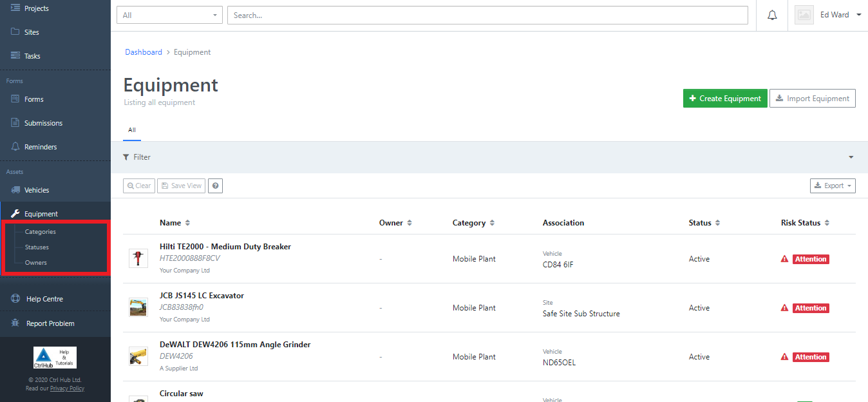Image resolution: width=868 pixels, height=402 pixels.
Task: Sort by Name column arrows
Action: click(x=187, y=223)
